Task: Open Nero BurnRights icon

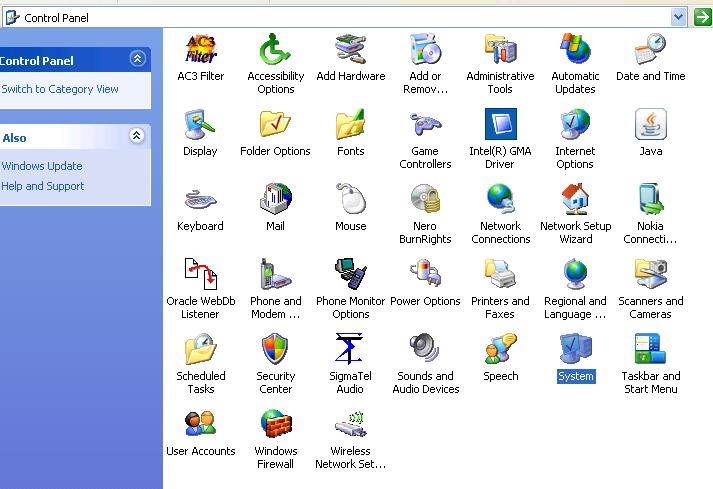Action: point(426,199)
